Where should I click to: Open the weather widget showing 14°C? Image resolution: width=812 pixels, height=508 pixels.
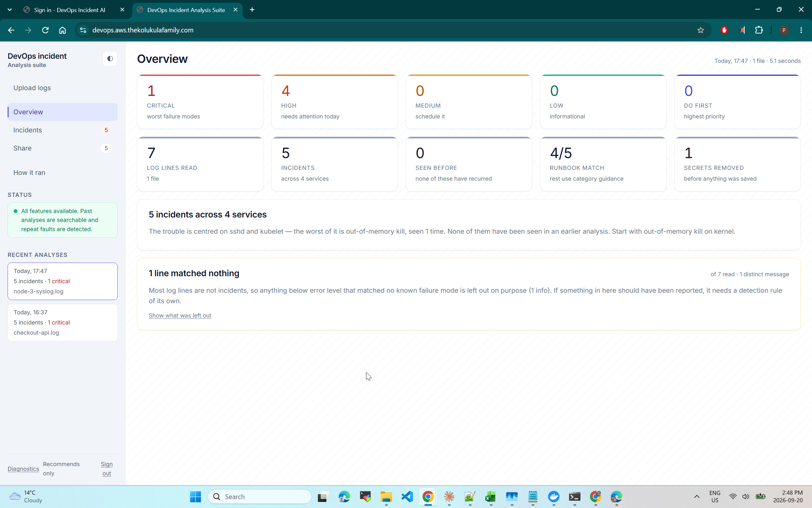[x=26, y=497]
